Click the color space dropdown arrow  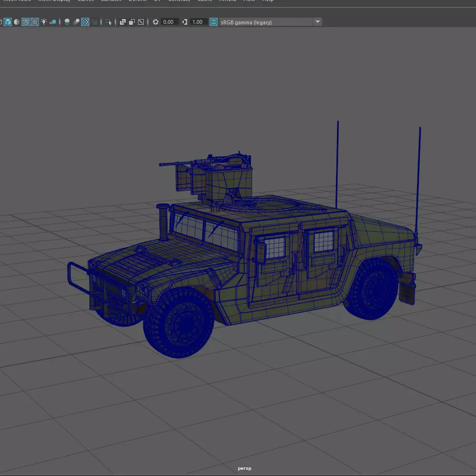click(317, 22)
